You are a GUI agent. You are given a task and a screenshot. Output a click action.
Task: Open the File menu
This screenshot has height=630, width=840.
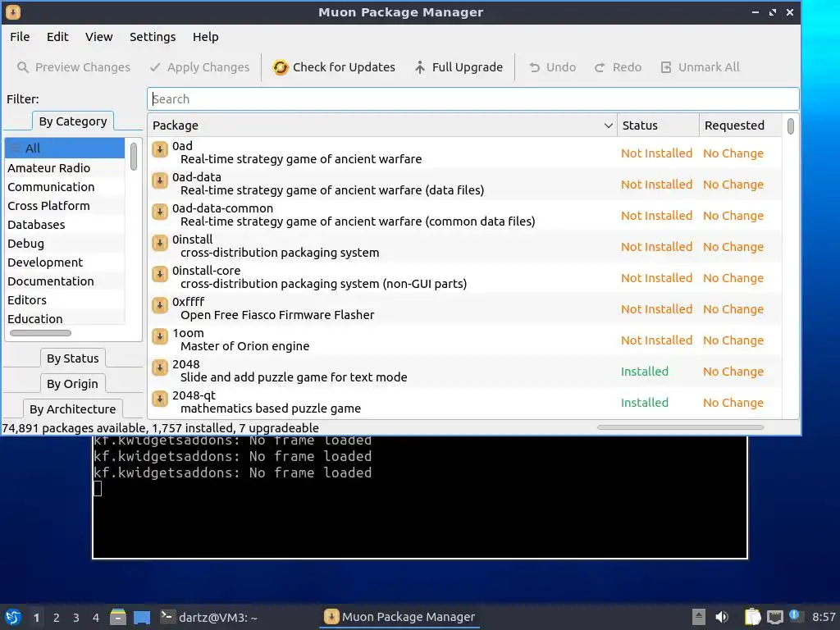point(20,37)
